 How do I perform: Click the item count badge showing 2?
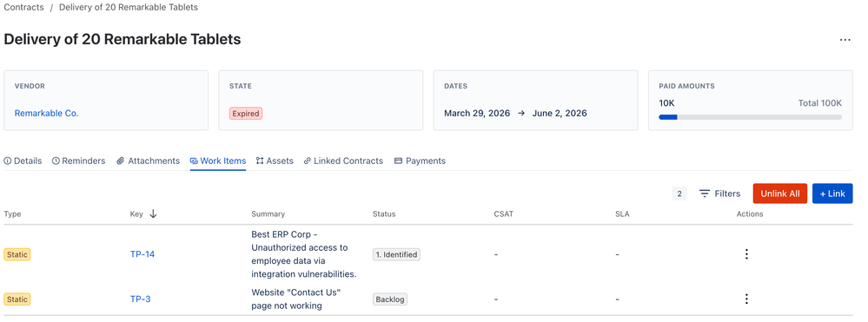point(679,194)
